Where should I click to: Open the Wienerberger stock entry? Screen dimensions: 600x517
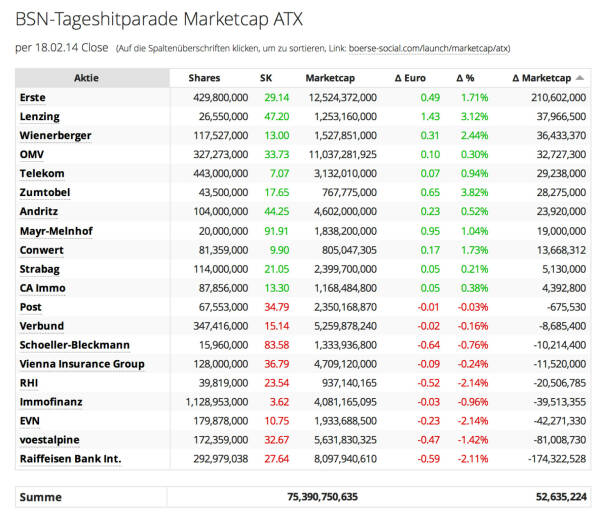tap(55, 135)
